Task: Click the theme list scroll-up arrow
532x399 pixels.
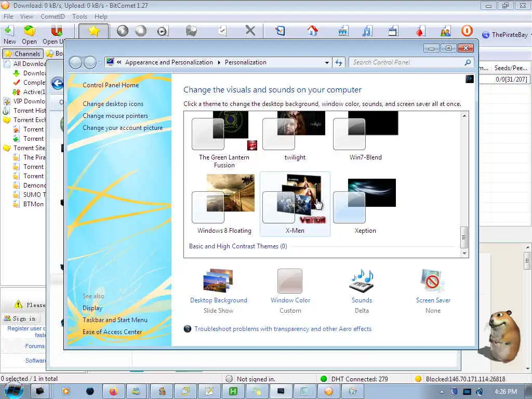Action: 464,116
